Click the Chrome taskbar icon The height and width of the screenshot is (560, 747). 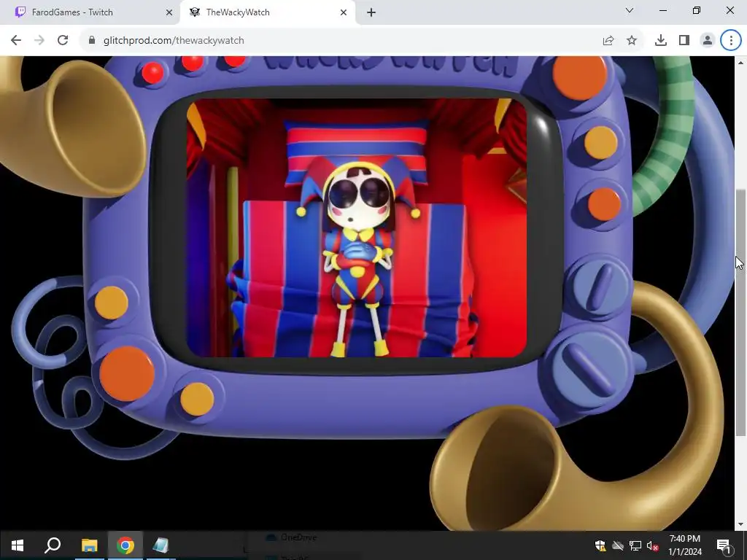(125, 545)
